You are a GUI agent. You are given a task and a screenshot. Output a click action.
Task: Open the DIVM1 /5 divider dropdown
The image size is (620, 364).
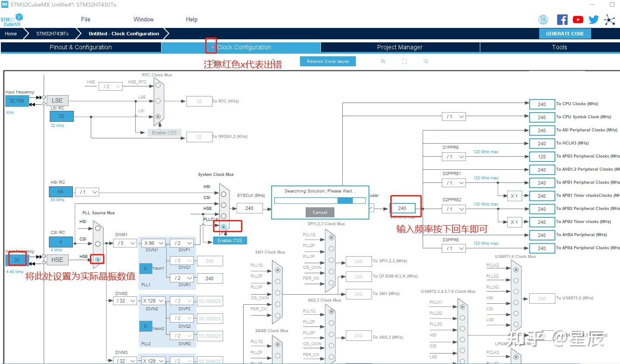pyautogui.click(x=125, y=243)
